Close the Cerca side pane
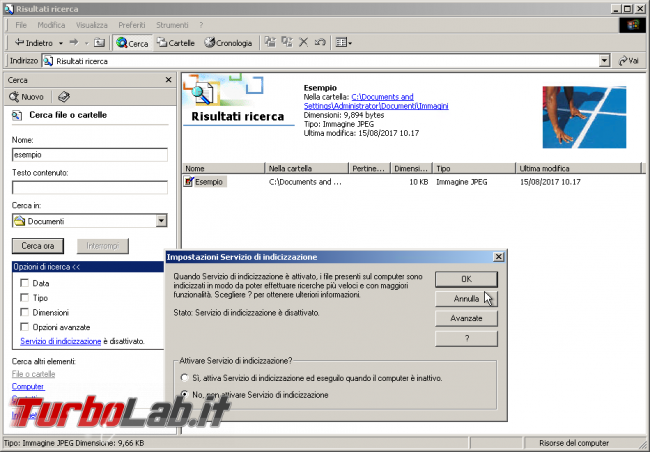The width and height of the screenshot is (650, 452). tap(168, 80)
